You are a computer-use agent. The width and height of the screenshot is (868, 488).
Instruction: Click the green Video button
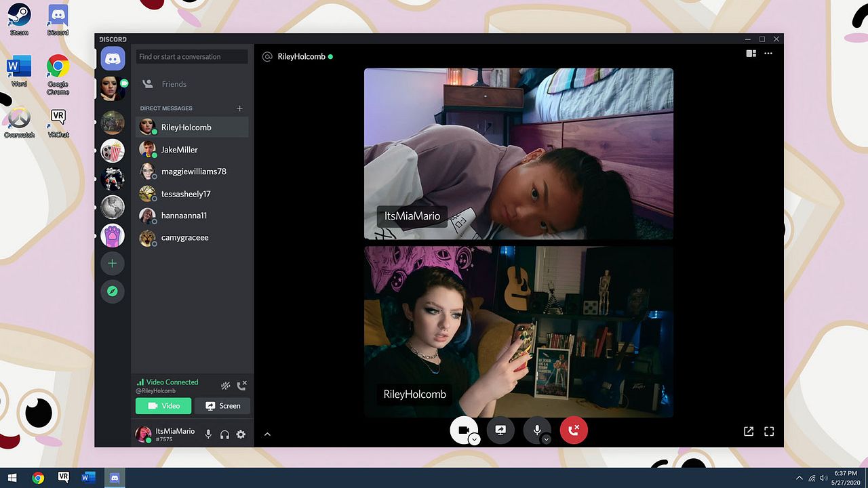[x=163, y=406]
